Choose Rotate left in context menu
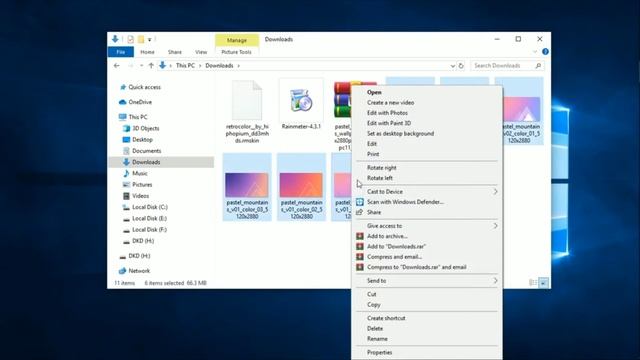The width and height of the screenshot is (640, 360). pyautogui.click(x=427, y=178)
